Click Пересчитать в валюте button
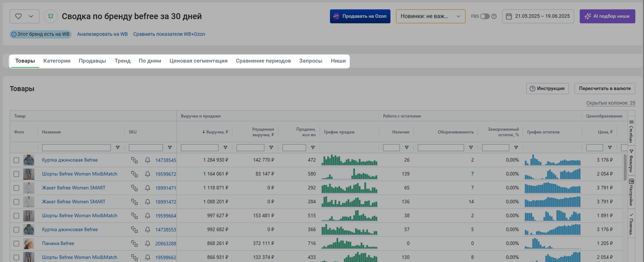This screenshot has width=644, height=262. 605,88
